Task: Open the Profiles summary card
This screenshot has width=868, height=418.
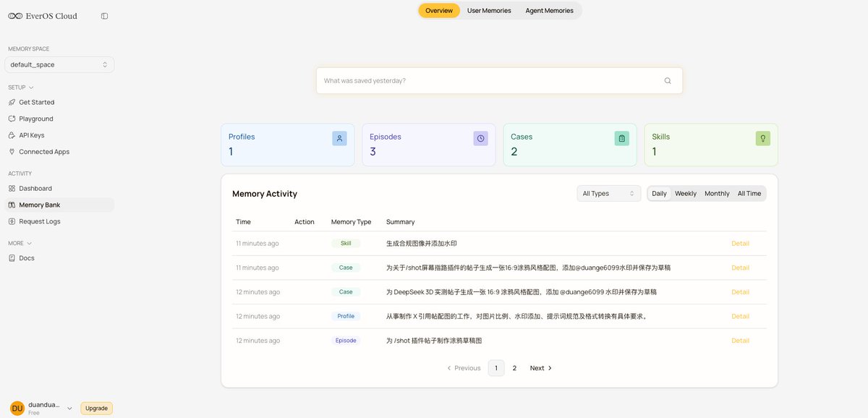Action: 288,145
